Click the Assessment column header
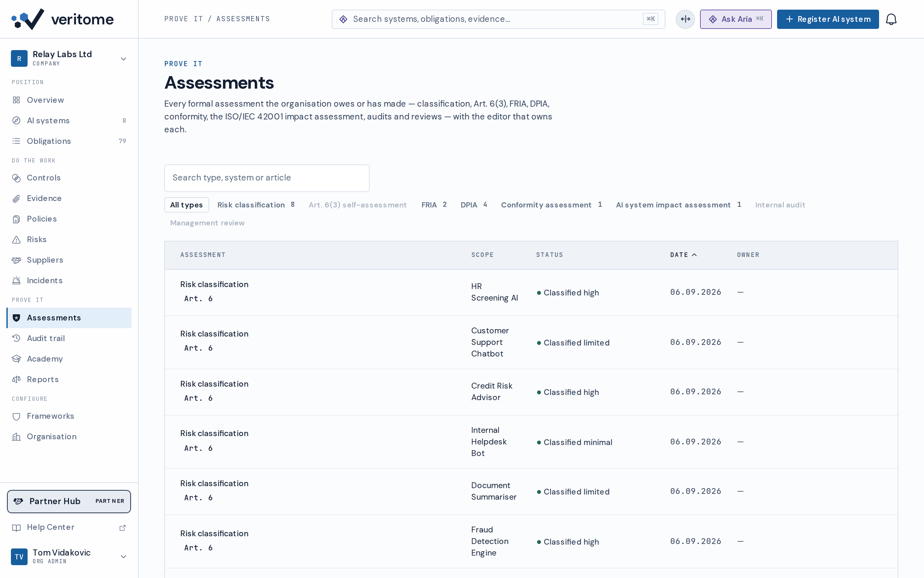Viewport: 924px width, 578px height. [203, 255]
